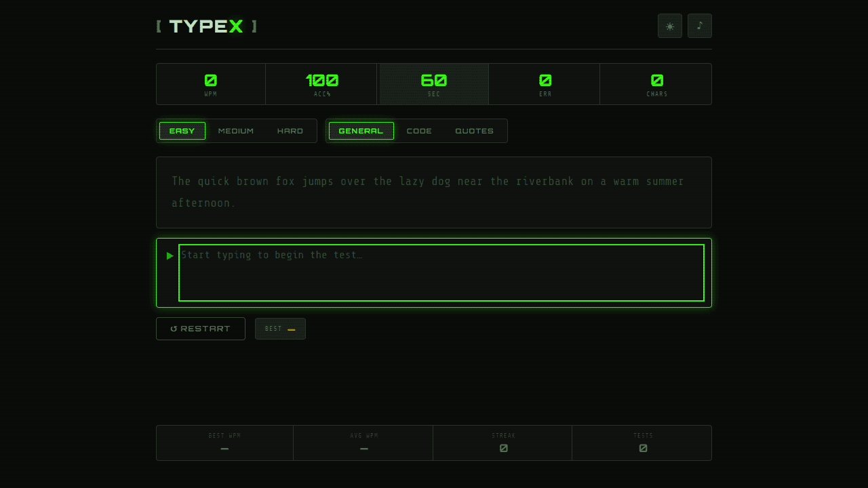Click the TYPEX logo
The image size is (868, 488).
point(206,26)
